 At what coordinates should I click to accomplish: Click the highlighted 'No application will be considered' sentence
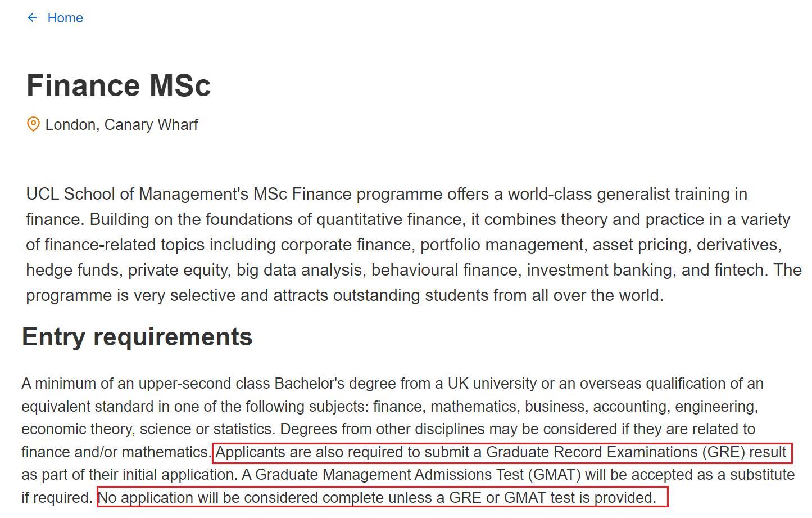click(377, 498)
